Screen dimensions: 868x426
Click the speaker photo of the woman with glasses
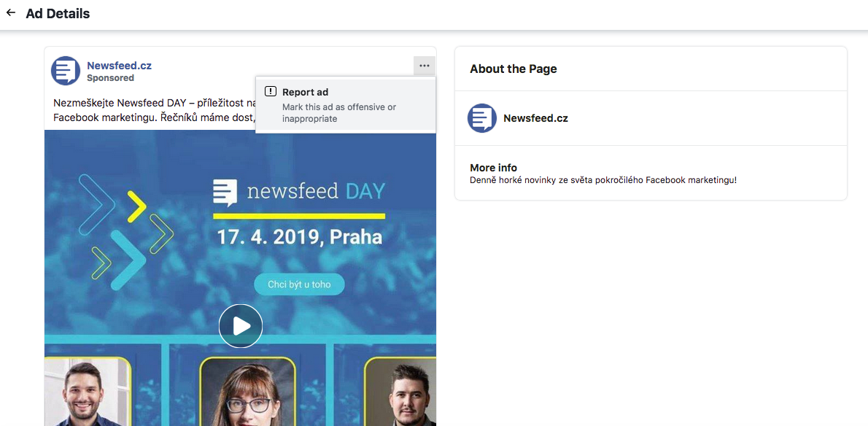click(247, 392)
